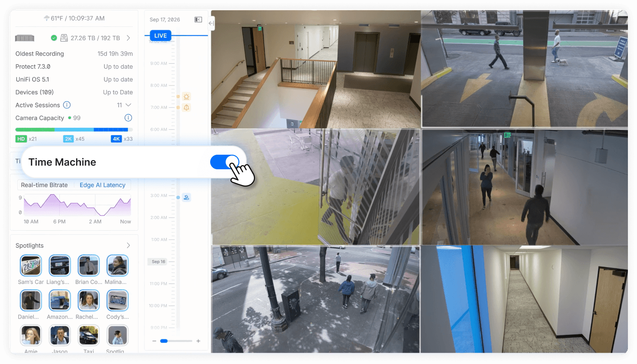Switch to the Real-time Bitrate tab
This screenshot has width=637, height=364.
(x=45, y=185)
